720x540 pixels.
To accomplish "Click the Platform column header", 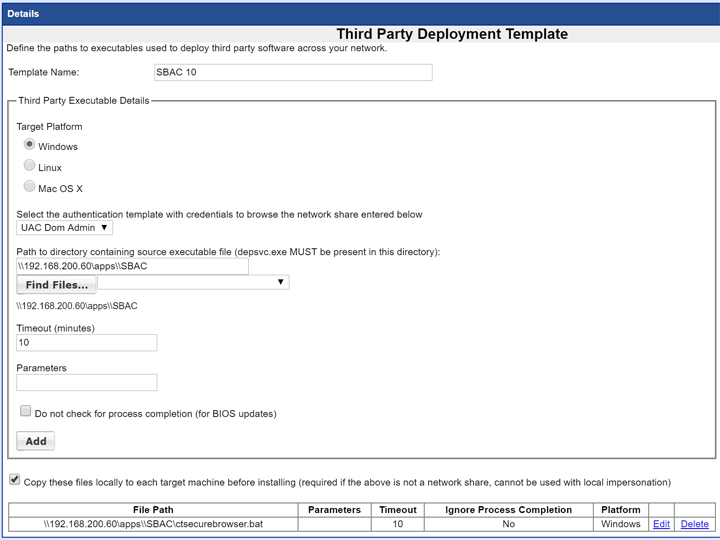I will pos(620,510).
